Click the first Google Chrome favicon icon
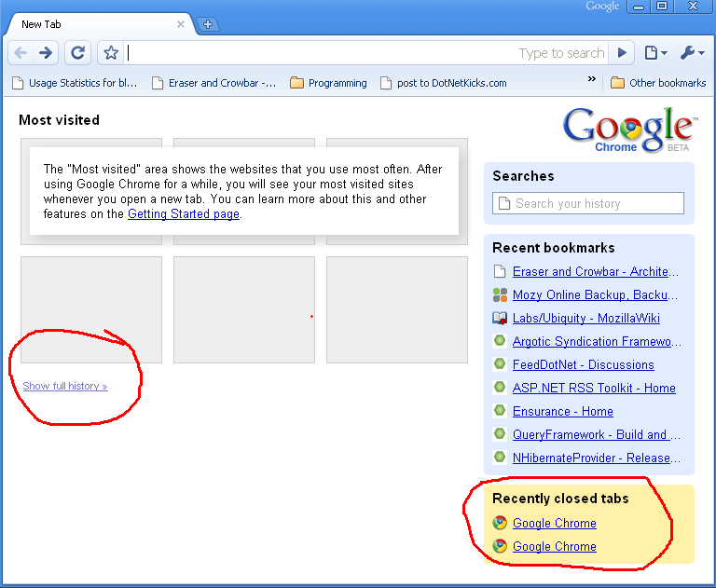The height and width of the screenshot is (588, 716). [x=500, y=523]
